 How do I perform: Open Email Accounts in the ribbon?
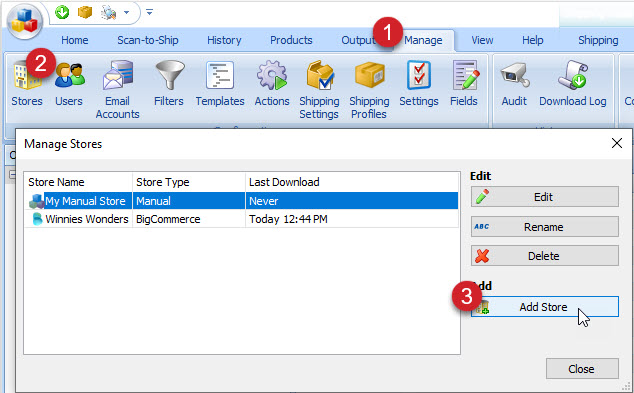[118, 90]
